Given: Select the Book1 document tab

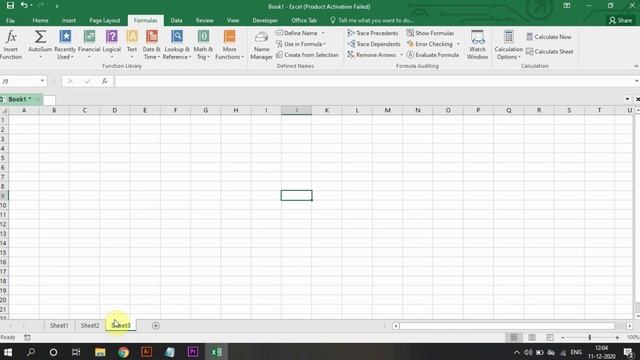Looking at the screenshot, I should [x=19, y=99].
